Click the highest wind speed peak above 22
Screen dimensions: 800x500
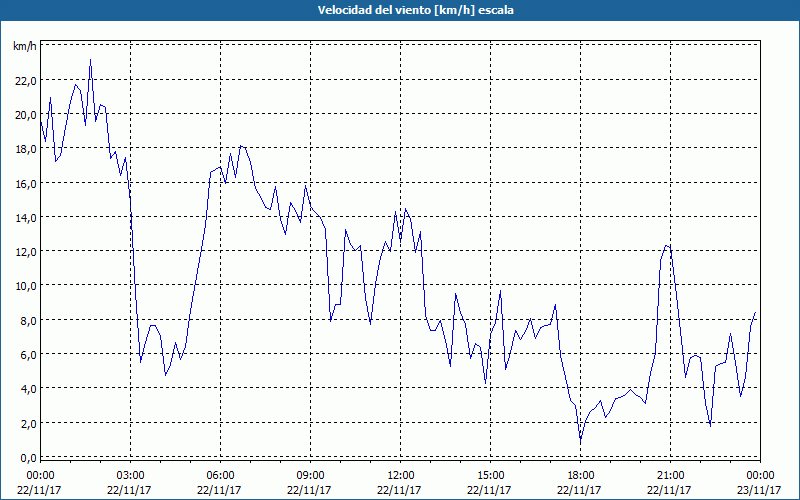point(90,60)
